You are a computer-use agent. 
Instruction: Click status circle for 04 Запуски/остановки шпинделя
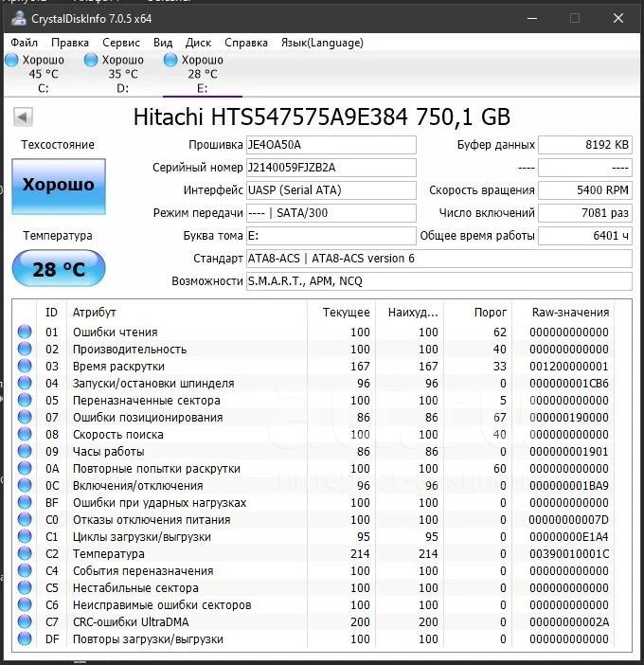point(25,383)
